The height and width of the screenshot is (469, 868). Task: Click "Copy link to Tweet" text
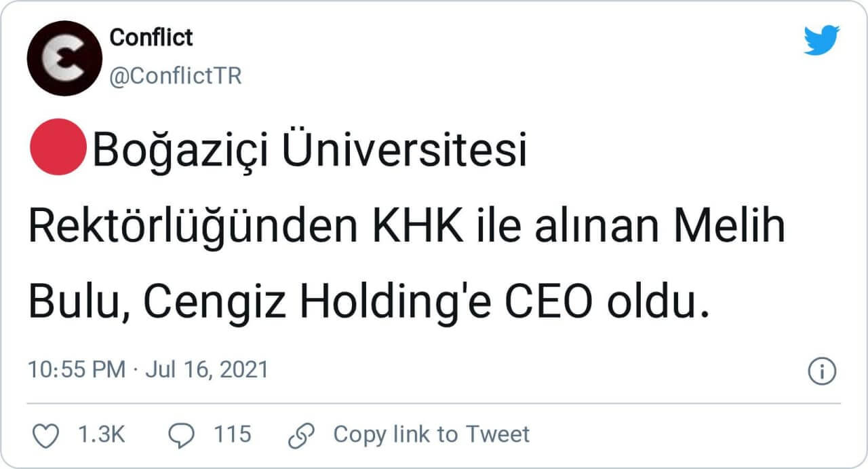point(431,434)
